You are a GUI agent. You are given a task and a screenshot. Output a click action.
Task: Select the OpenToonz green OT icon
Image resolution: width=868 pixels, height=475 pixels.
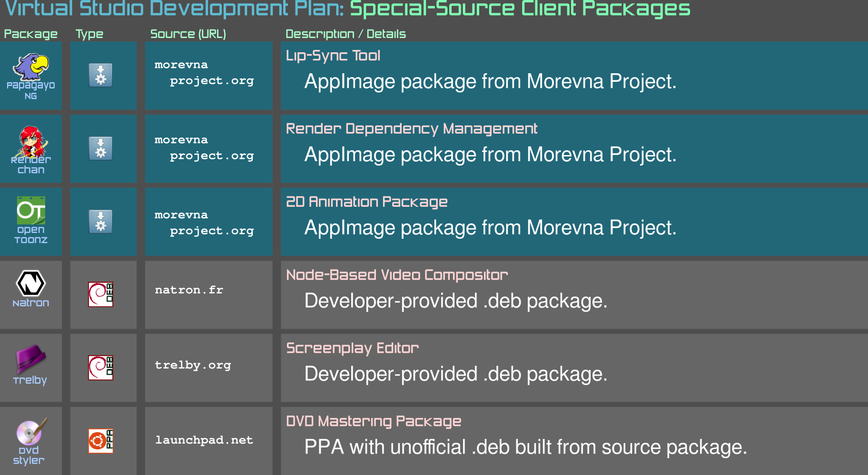coord(31,210)
